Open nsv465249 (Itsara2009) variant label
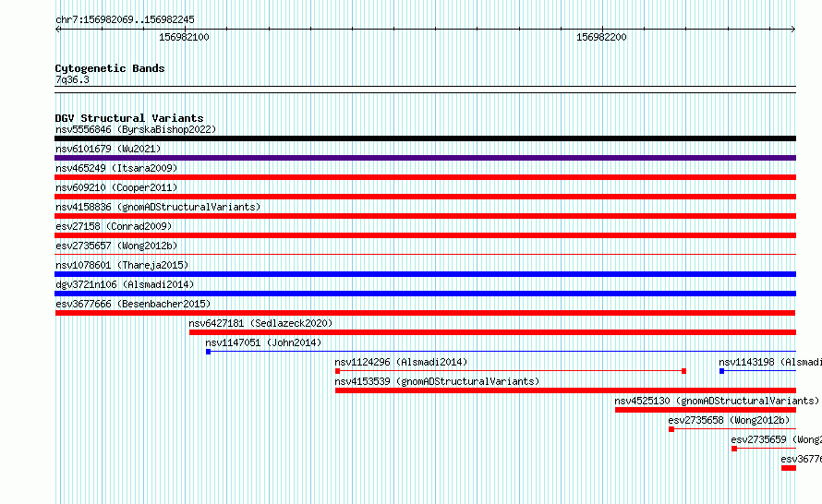This screenshot has width=822, height=504. pyautogui.click(x=116, y=168)
